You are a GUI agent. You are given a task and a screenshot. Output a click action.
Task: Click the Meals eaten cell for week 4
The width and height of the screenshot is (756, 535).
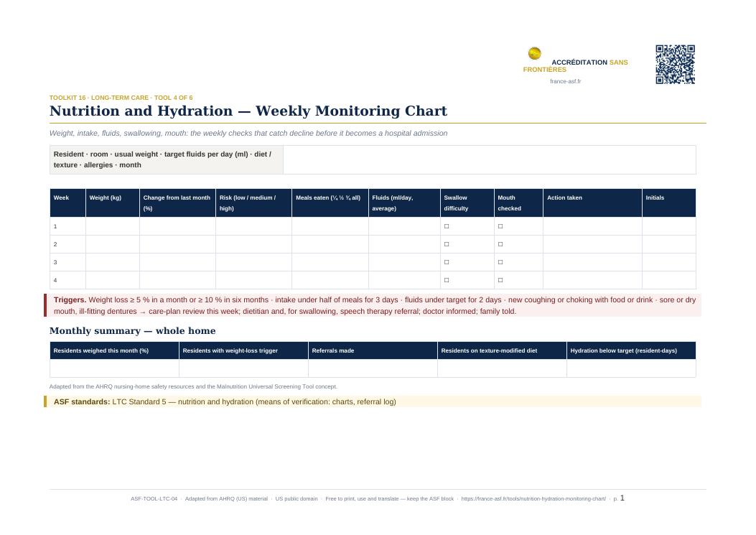pyautogui.click(x=330, y=280)
